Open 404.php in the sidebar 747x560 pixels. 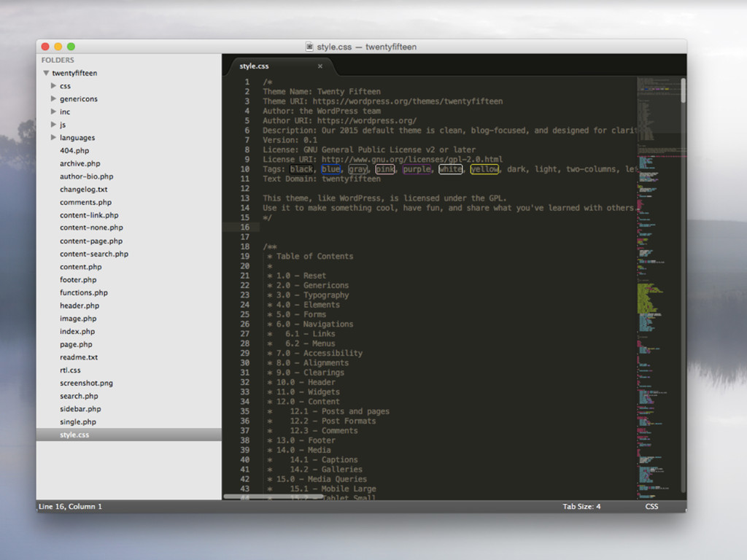click(x=74, y=150)
